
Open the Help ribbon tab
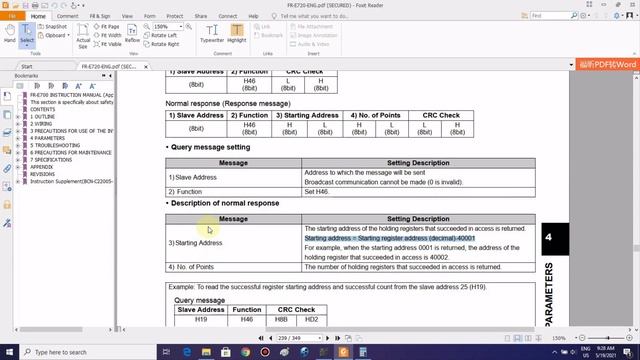pyautogui.click(x=253, y=16)
